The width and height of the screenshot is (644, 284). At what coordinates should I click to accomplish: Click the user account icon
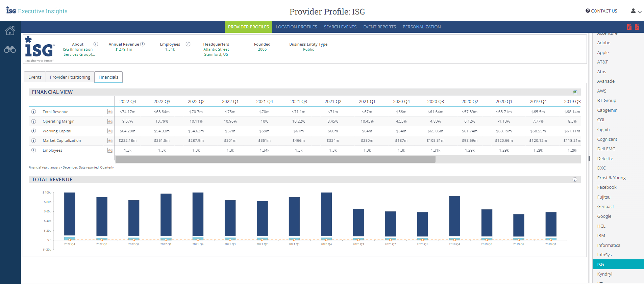[x=633, y=11]
